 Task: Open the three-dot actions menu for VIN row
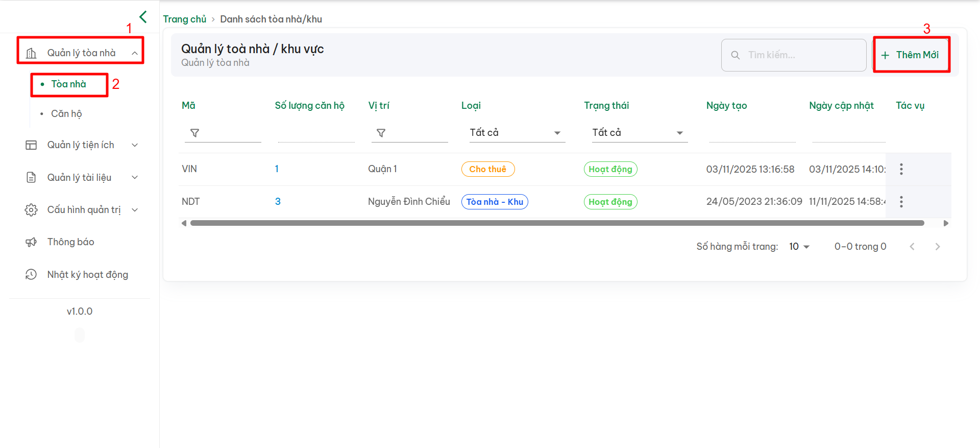tap(901, 169)
